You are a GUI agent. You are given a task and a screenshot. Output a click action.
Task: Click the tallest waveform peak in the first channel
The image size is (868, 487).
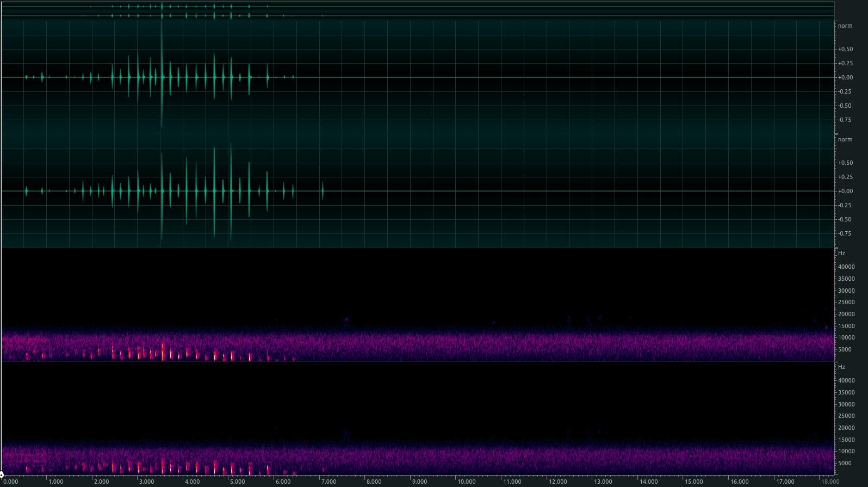click(x=162, y=76)
